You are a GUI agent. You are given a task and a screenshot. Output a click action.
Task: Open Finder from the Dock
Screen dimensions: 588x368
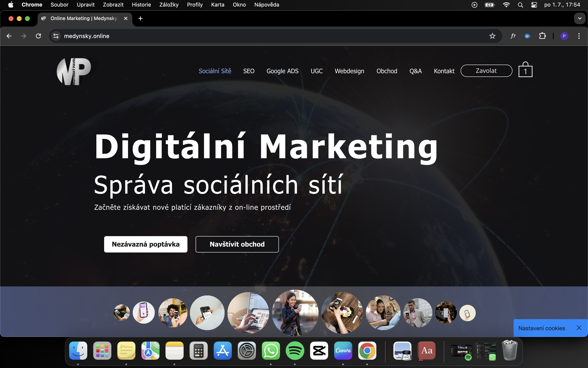(x=78, y=351)
